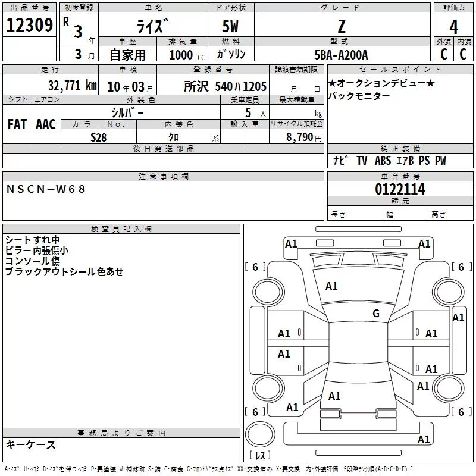This screenshot has height=476, width=476.
Task: Select the mileage value 32,771 km
Action: [72, 86]
